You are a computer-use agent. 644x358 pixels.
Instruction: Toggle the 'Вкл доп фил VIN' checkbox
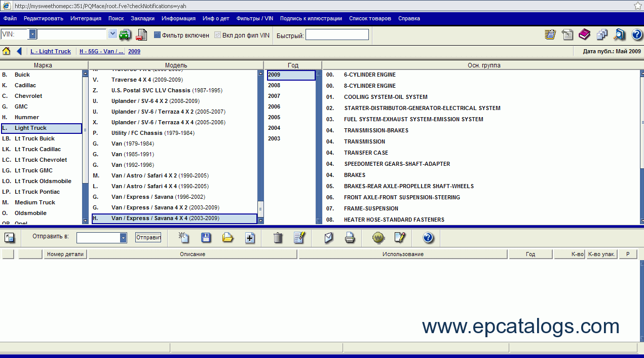pyautogui.click(x=218, y=35)
